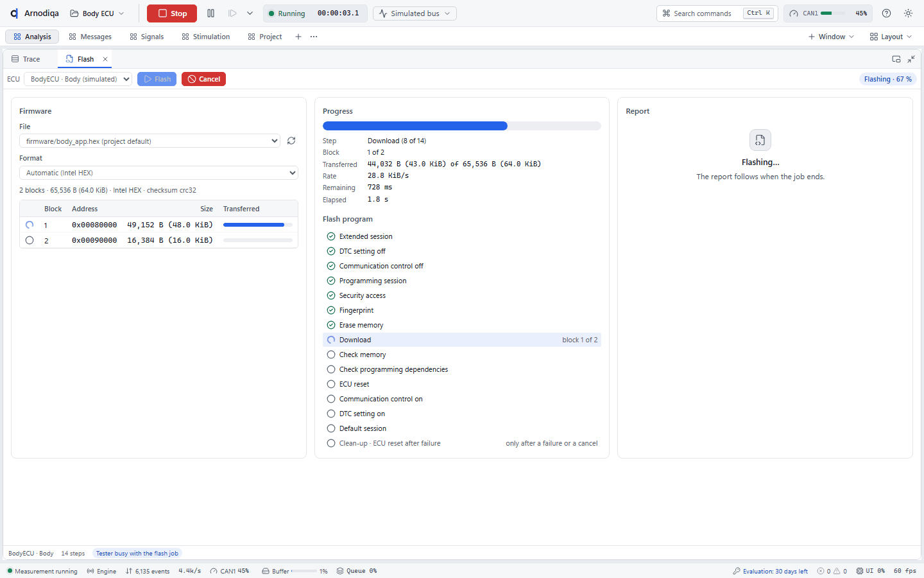Click the pause measurement icon
The width and height of the screenshot is (924, 578).
[x=210, y=13]
